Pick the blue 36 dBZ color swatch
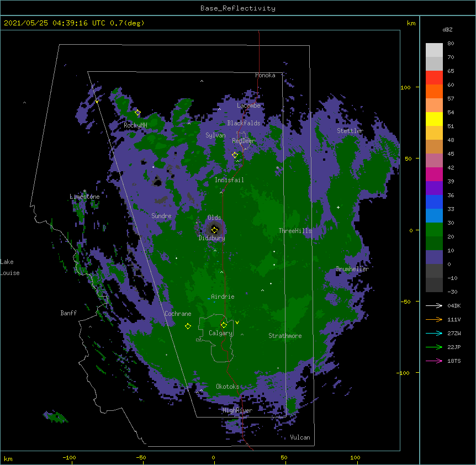This screenshot has height=465, width=476. 434,202
